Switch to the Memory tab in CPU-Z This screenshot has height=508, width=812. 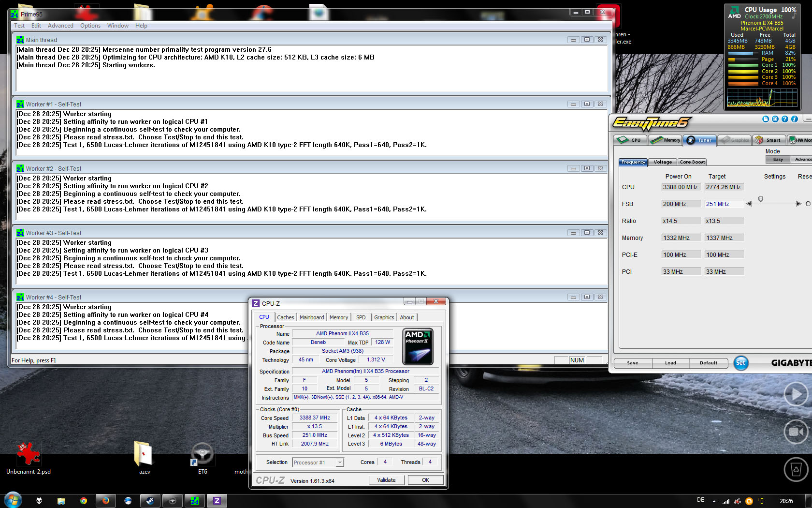(x=339, y=317)
